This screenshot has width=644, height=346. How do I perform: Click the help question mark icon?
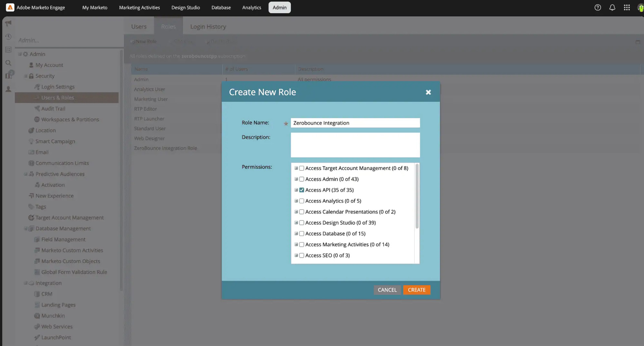[597, 7]
